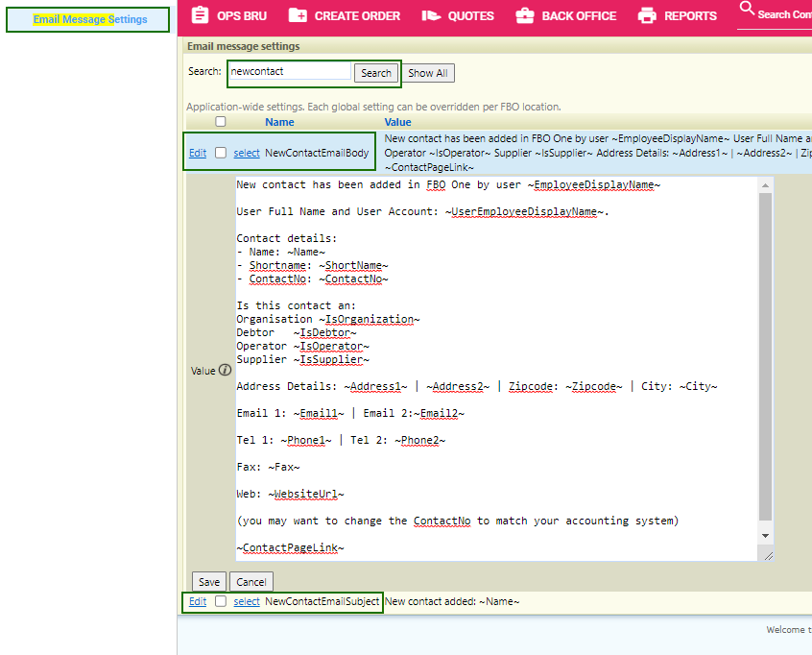Click the 'Web: ~WebsiteUrl~' line in the textarea
The height and width of the screenshot is (655, 812).
coord(290,494)
